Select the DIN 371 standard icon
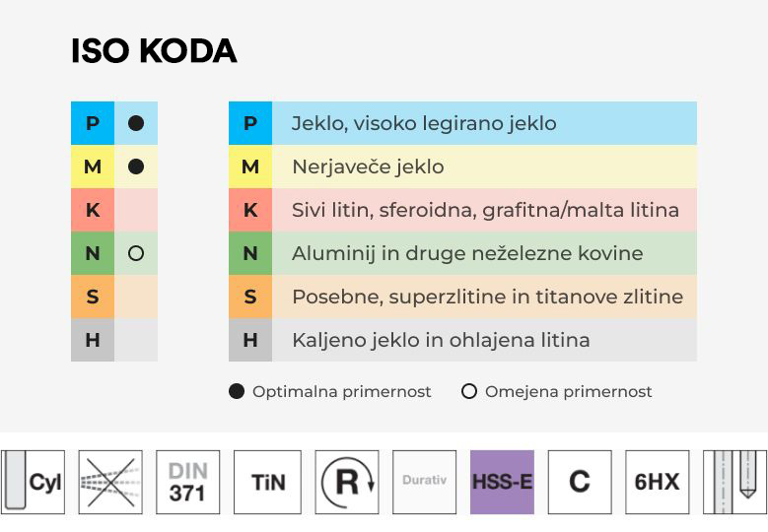The width and height of the screenshot is (768, 532). pyautogui.click(x=188, y=482)
